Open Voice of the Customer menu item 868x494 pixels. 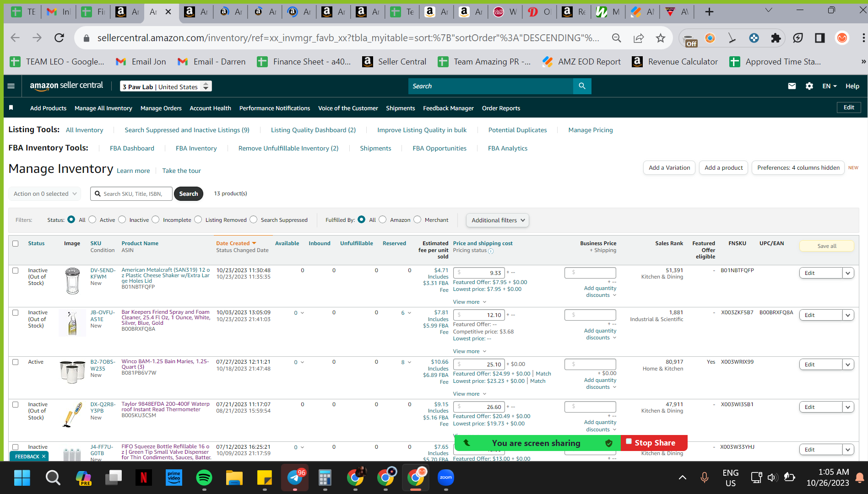[348, 108]
